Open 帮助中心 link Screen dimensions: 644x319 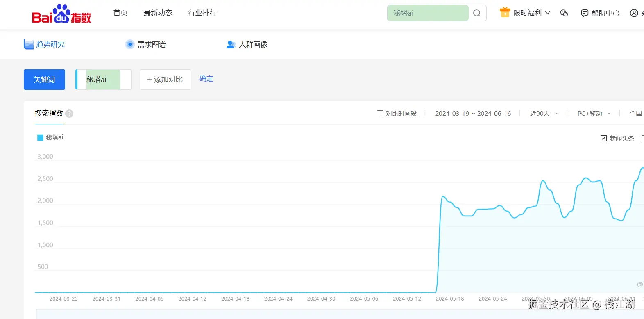pyautogui.click(x=605, y=13)
